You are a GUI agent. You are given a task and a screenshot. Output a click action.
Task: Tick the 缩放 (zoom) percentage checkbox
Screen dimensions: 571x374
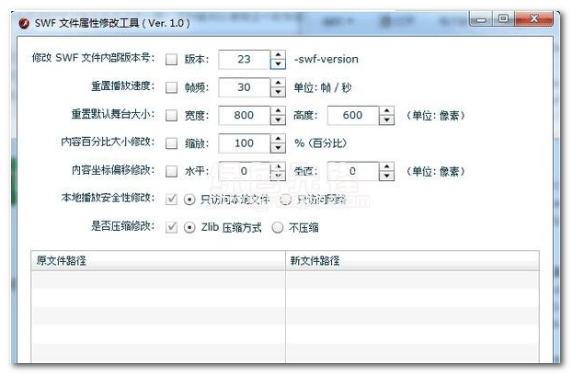pos(171,143)
